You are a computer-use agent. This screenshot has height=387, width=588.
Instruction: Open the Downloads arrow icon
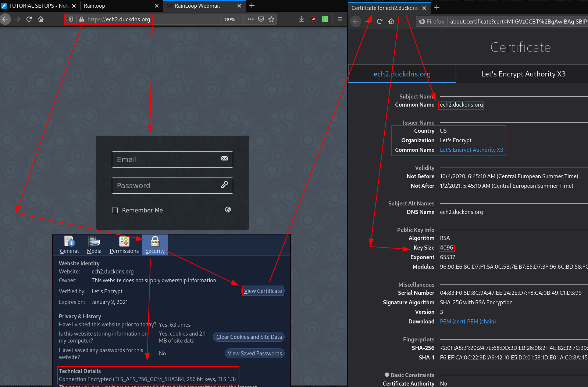pos(302,19)
